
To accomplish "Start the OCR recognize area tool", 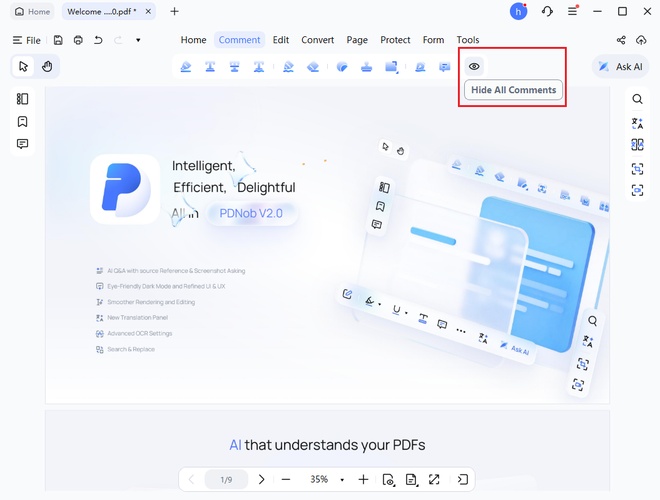I will (637, 169).
